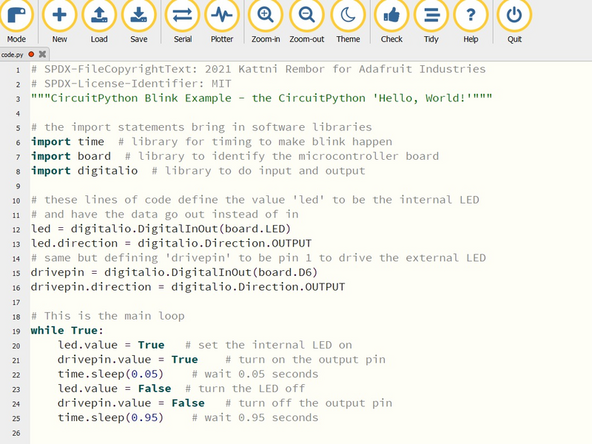Run Check on the code
This screenshot has height=444, width=592.
(391, 21)
